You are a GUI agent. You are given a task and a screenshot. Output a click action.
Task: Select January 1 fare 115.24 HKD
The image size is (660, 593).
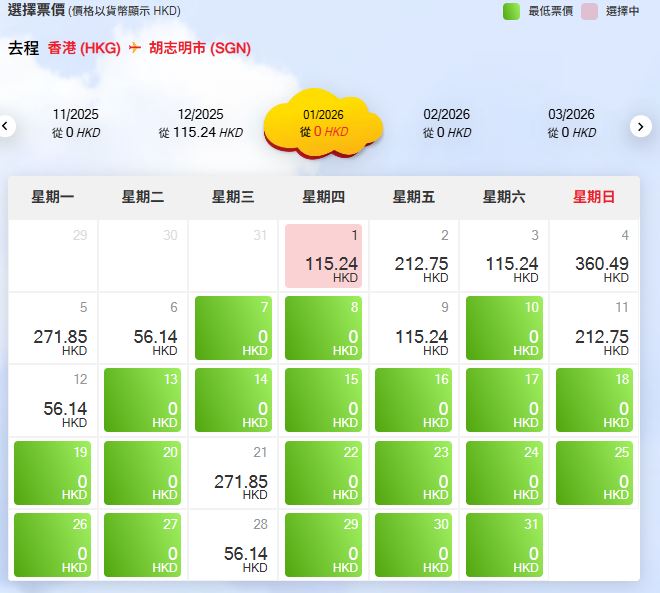323,256
